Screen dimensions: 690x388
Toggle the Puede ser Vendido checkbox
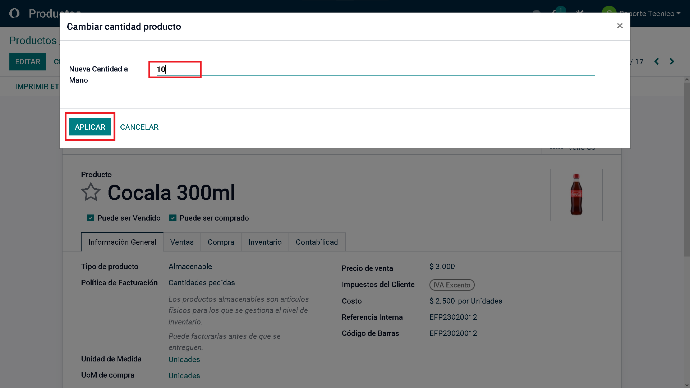click(x=90, y=218)
